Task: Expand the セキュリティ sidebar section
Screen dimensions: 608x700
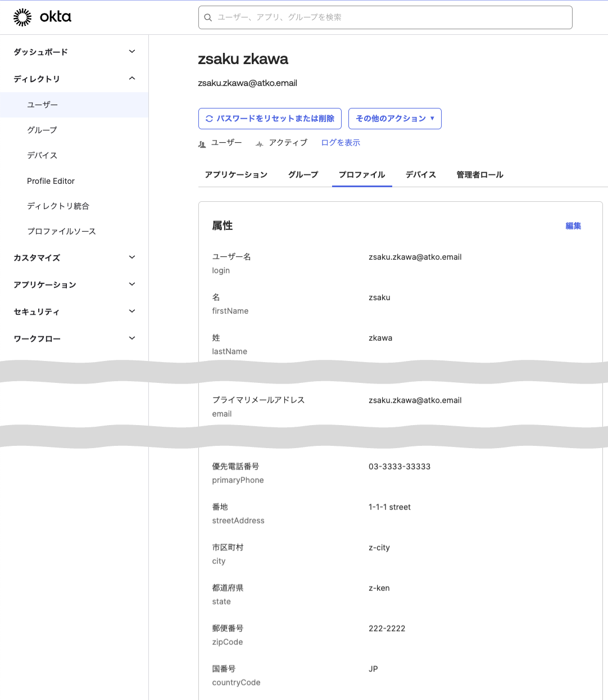Action: (x=132, y=311)
